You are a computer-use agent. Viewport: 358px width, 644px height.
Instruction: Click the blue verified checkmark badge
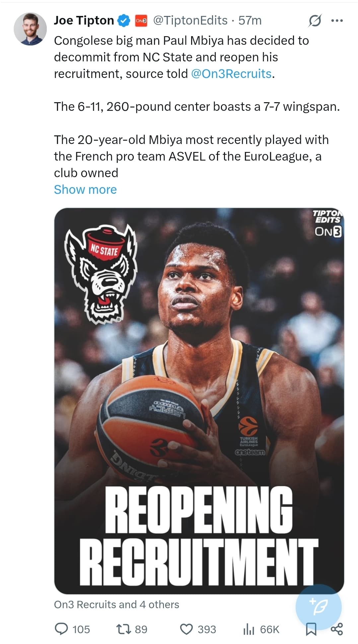click(x=124, y=21)
